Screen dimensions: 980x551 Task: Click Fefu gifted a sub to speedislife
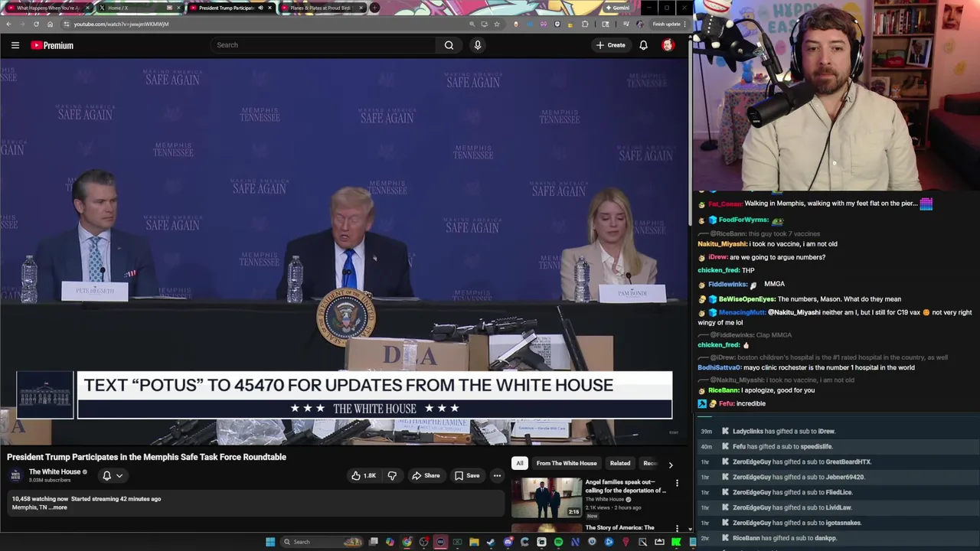click(x=782, y=447)
